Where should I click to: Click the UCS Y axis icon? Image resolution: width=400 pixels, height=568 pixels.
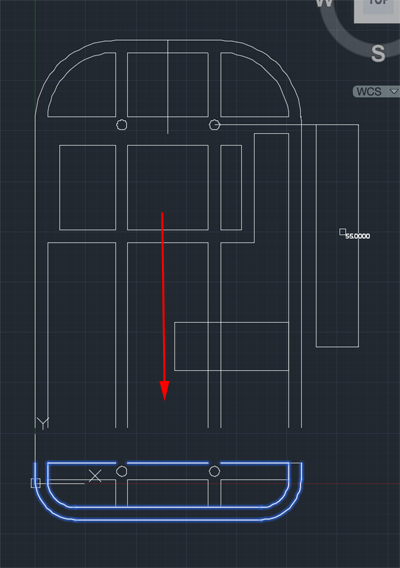pos(43,423)
